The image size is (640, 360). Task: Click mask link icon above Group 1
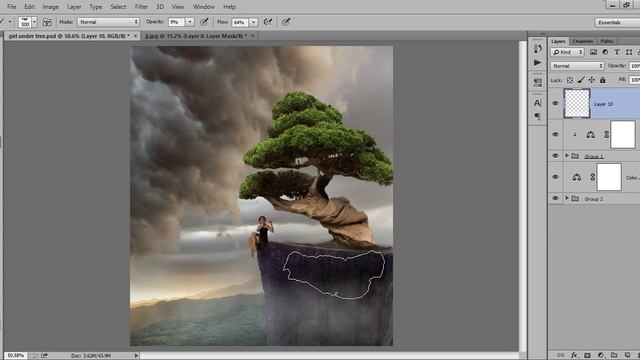(x=607, y=135)
